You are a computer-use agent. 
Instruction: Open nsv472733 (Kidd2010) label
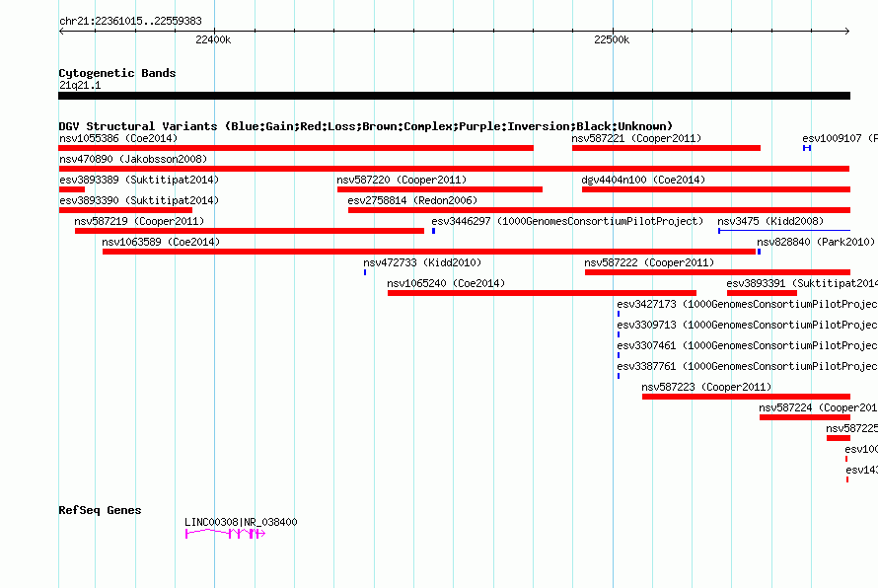(422, 262)
